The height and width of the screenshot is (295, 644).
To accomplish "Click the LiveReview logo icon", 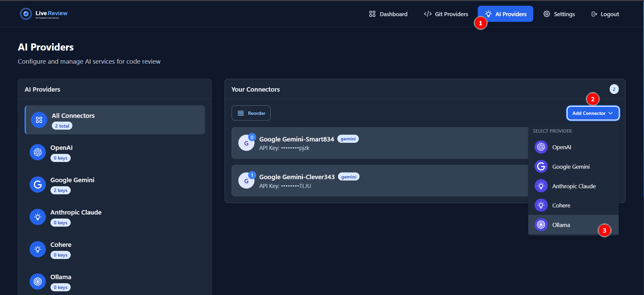I will tap(26, 14).
